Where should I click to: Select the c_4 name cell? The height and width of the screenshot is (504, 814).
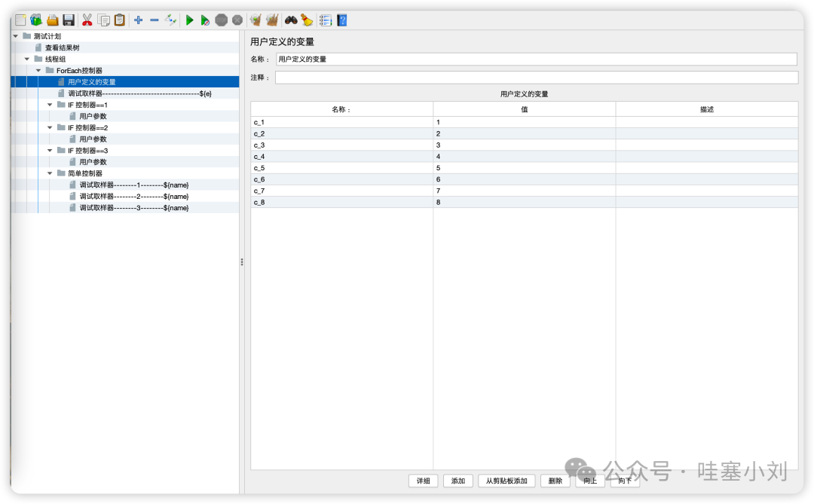341,156
